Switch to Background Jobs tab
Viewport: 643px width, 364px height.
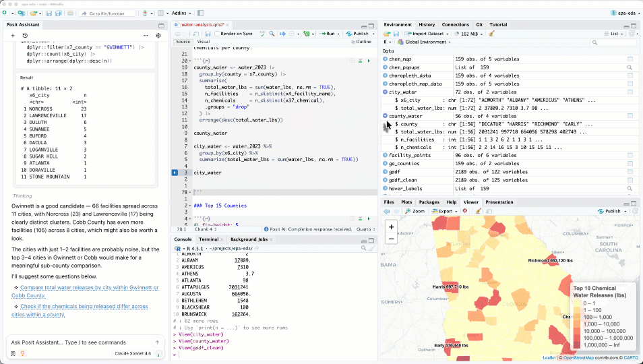tap(249, 239)
